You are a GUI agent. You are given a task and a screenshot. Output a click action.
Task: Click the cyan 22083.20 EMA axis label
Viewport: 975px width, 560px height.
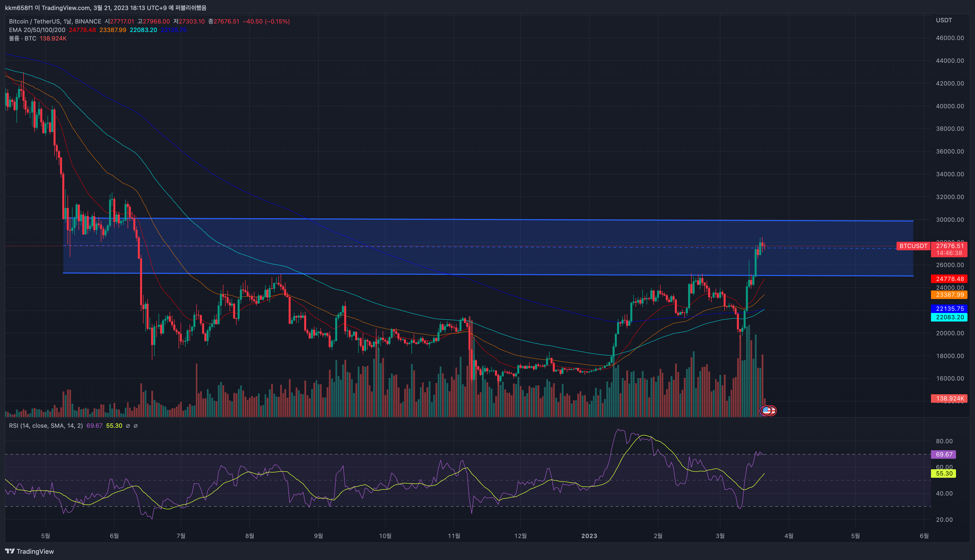pyautogui.click(x=949, y=317)
